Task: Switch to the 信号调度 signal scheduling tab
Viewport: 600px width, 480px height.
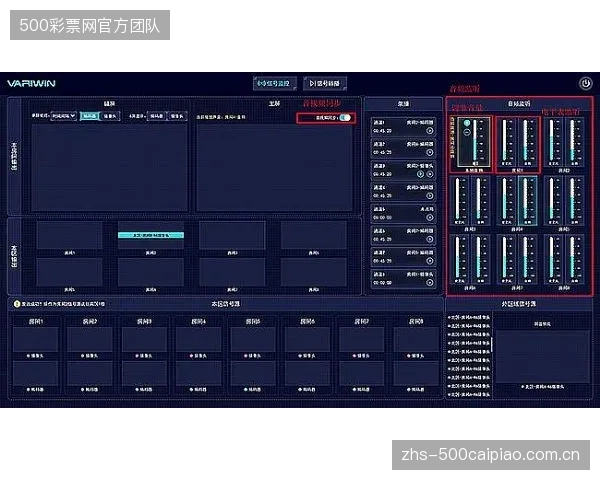Action: [x=325, y=83]
